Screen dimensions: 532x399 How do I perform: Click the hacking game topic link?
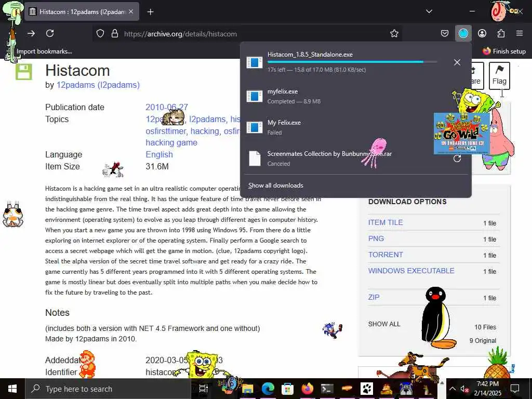click(x=171, y=142)
